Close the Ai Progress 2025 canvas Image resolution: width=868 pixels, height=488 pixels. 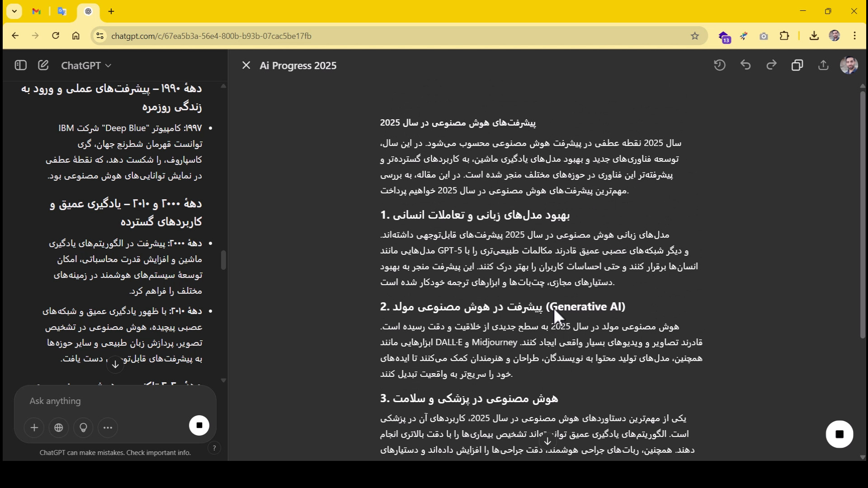[246, 66]
